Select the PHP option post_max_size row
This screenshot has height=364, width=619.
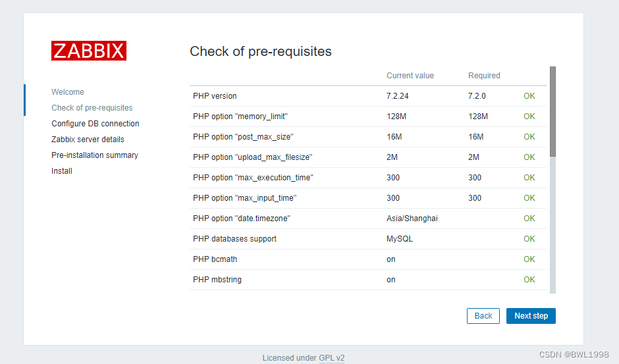tap(368, 137)
